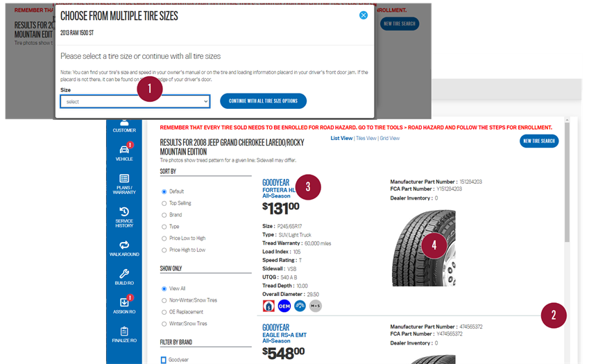Open the Service History sidebar section
The height and width of the screenshot is (364, 589).
pos(124,217)
